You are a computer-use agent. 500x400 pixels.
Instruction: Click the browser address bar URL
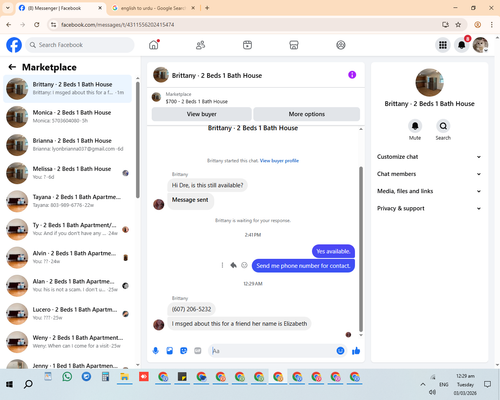[x=118, y=25]
